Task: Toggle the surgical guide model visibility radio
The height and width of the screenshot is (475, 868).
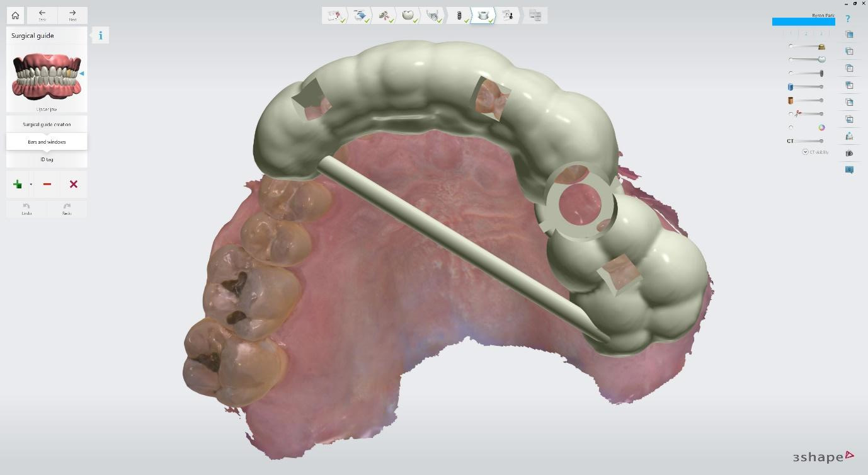Action: click(x=791, y=59)
